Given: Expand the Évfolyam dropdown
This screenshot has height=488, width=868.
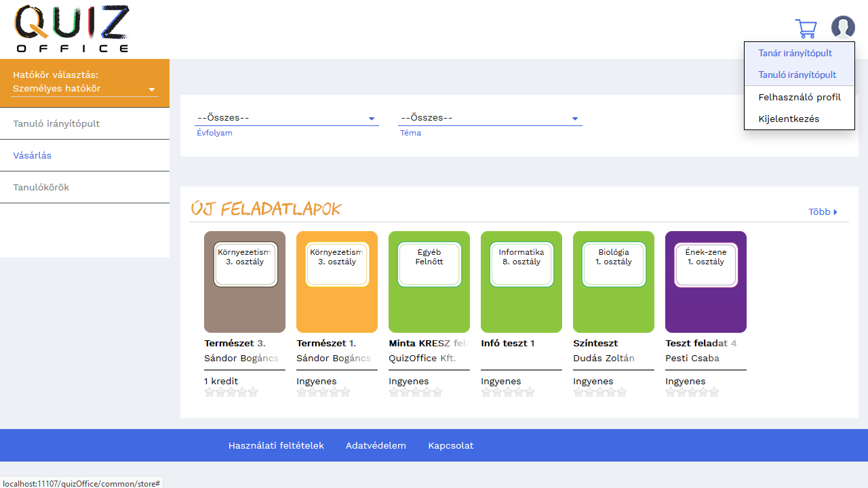Looking at the screenshot, I should (x=286, y=119).
